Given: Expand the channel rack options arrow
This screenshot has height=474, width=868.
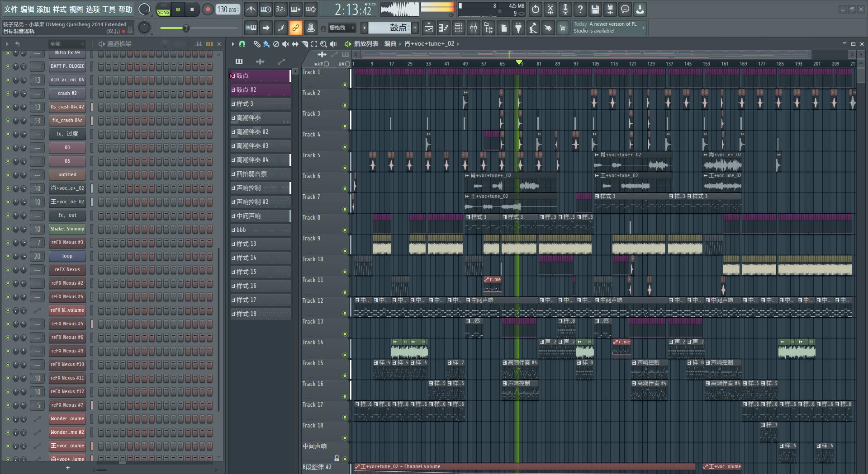Looking at the screenshot, I should [7, 44].
